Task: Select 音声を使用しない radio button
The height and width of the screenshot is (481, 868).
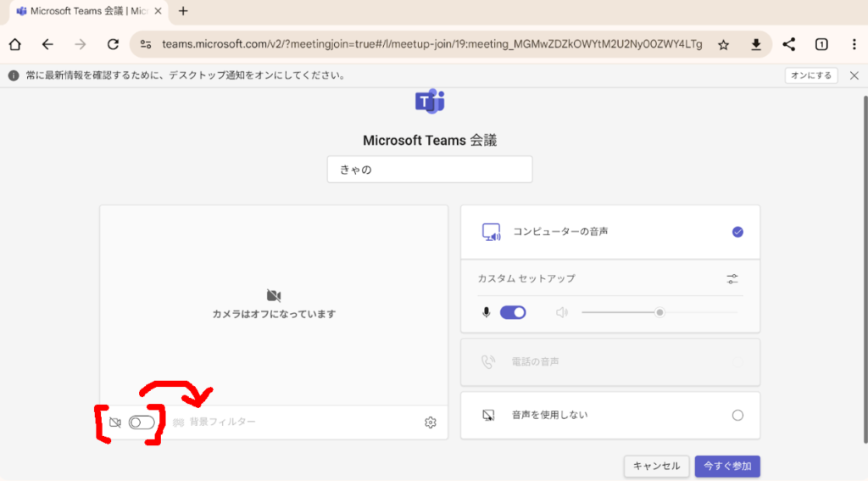Action: click(x=737, y=415)
